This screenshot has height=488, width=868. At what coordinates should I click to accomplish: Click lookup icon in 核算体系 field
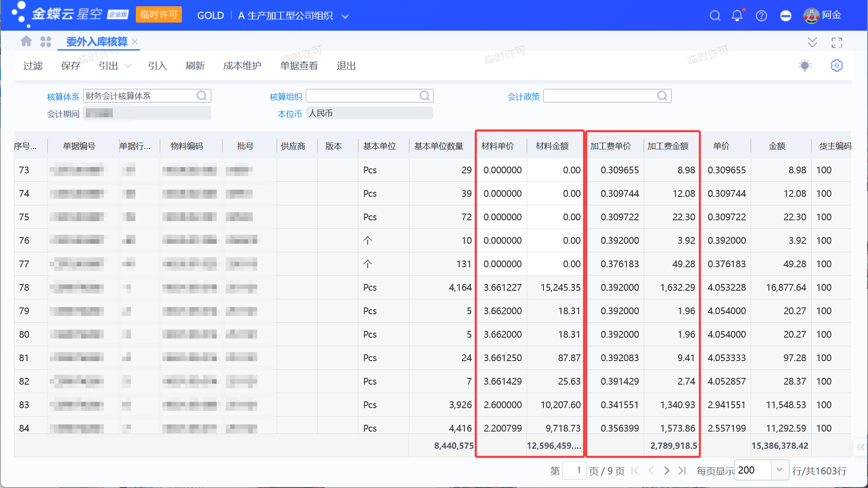coord(202,96)
